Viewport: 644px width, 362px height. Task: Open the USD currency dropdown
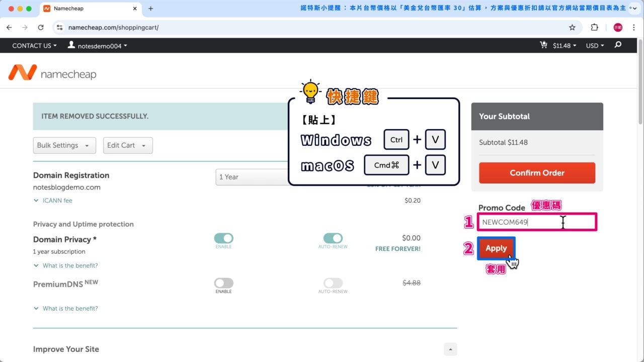point(594,45)
